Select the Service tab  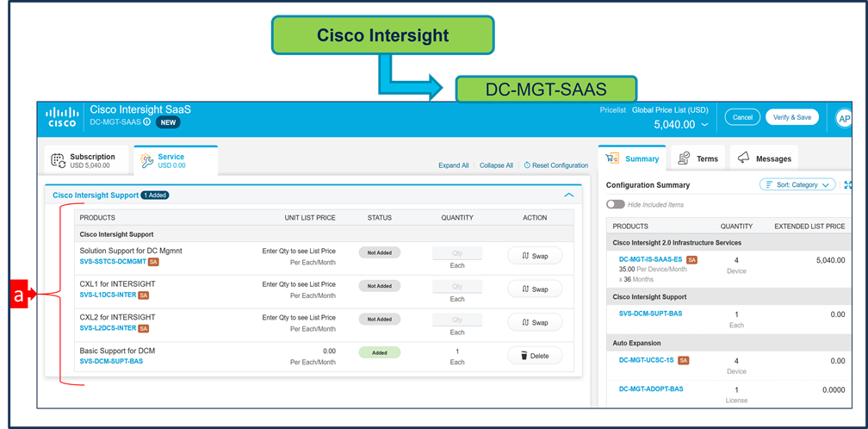pyautogui.click(x=176, y=160)
